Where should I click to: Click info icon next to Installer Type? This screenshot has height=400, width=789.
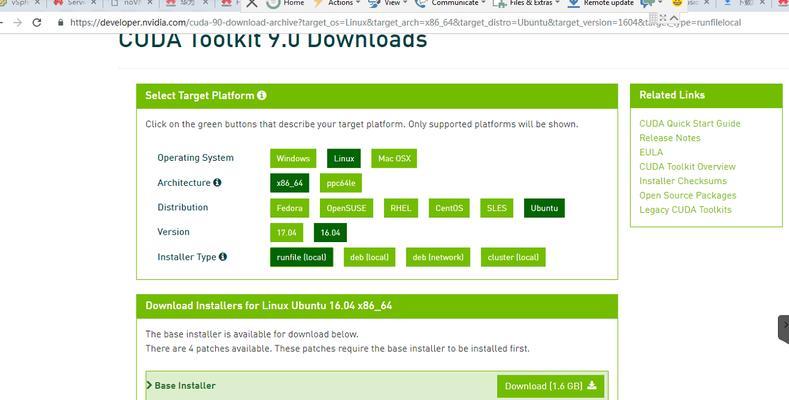pyautogui.click(x=222, y=257)
